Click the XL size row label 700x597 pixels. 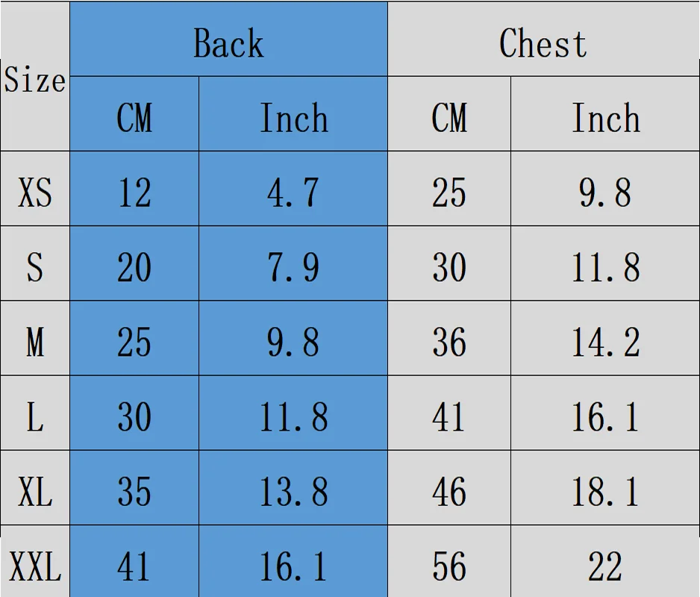click(x=35, y=491)
